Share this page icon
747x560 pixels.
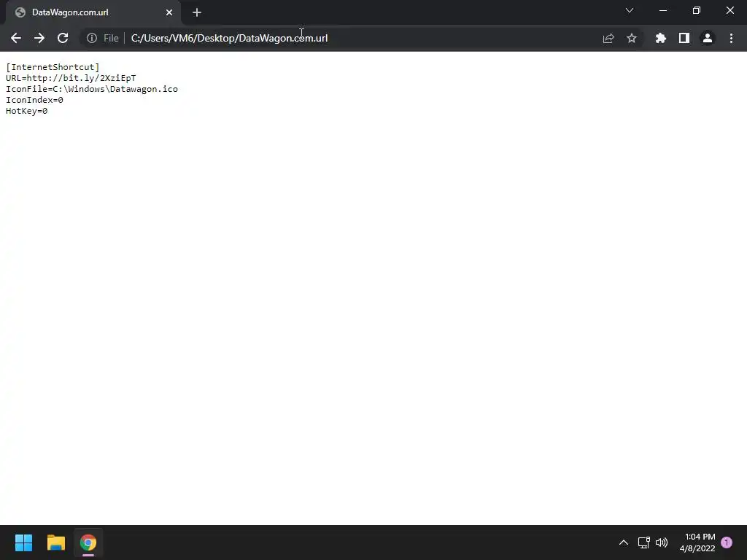pos(608,38)
